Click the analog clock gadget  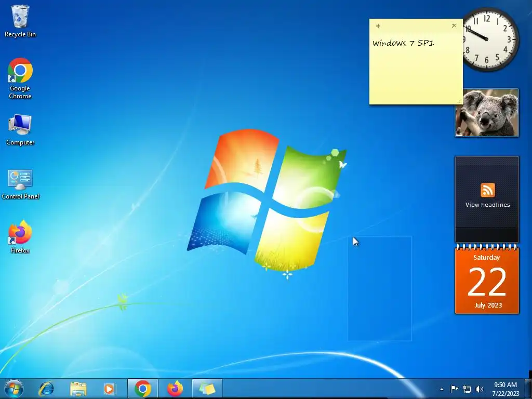491,39
